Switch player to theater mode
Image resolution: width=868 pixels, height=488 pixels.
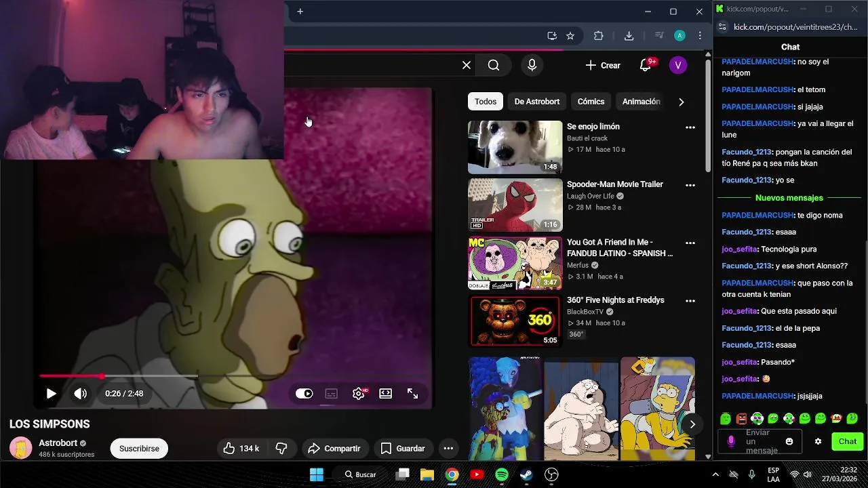pos(385,394)
